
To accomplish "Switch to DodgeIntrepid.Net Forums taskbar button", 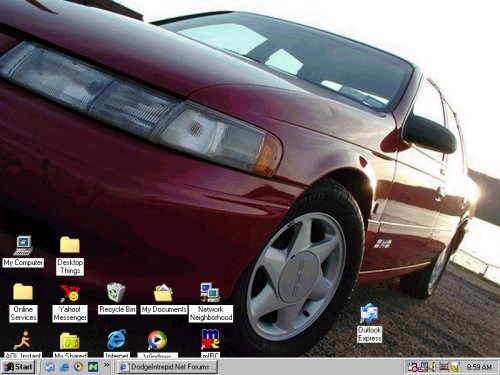I will pyautogui.click(x=167, y=367).
